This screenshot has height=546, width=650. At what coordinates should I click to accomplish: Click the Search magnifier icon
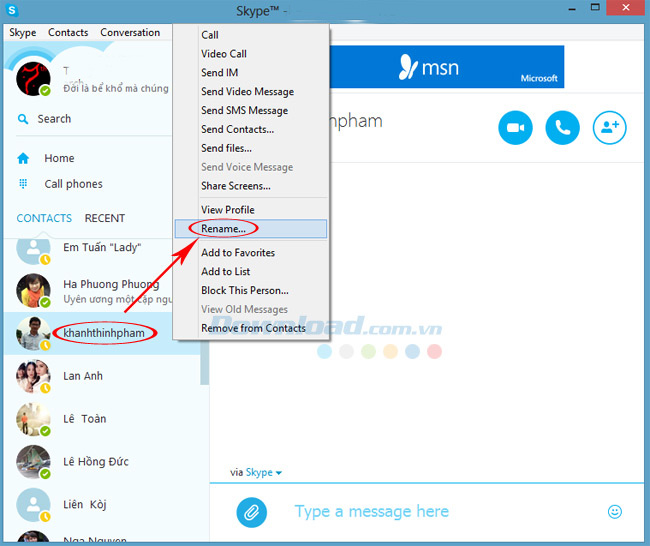tap(23, 119)
